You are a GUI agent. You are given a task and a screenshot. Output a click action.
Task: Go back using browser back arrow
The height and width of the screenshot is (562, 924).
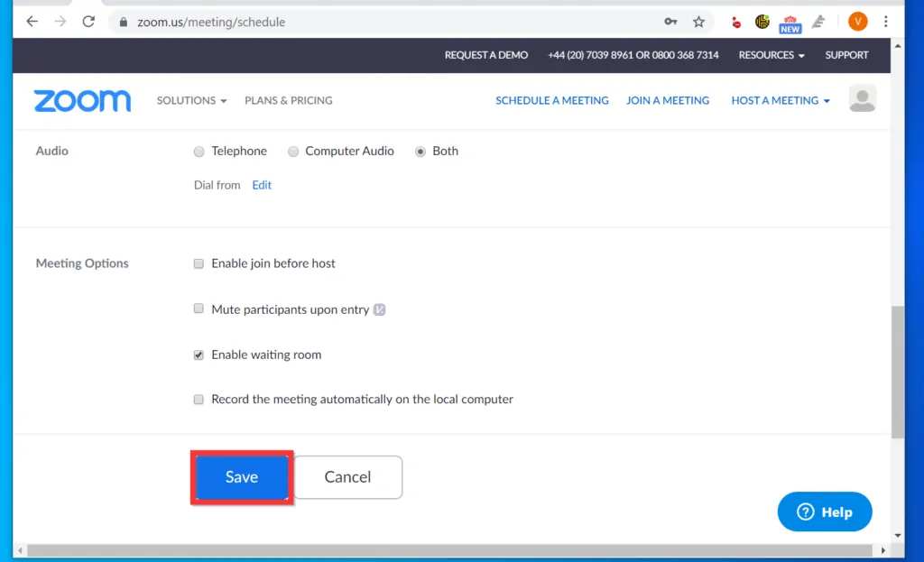coord(32,22)
